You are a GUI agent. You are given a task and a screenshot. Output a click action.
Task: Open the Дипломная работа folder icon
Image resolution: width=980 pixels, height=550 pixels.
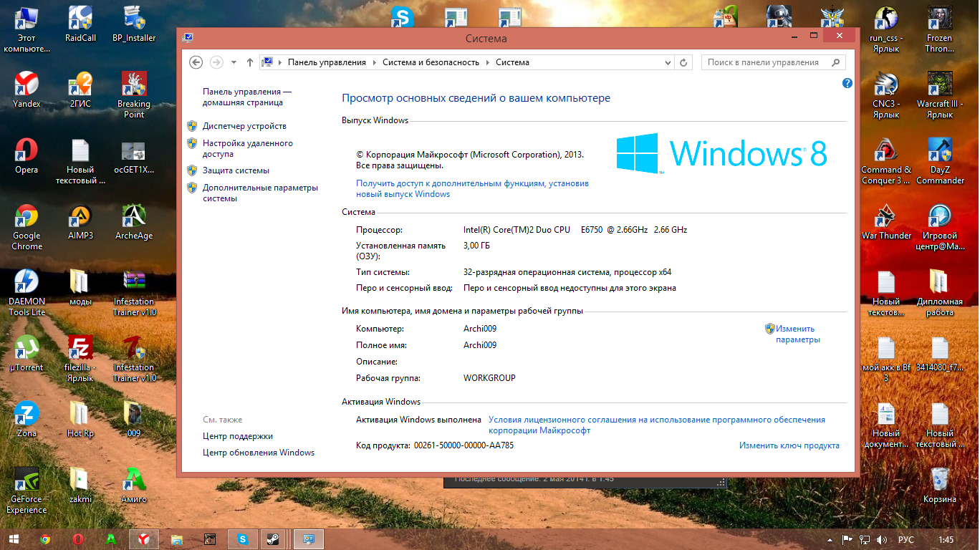pos(939,292)
